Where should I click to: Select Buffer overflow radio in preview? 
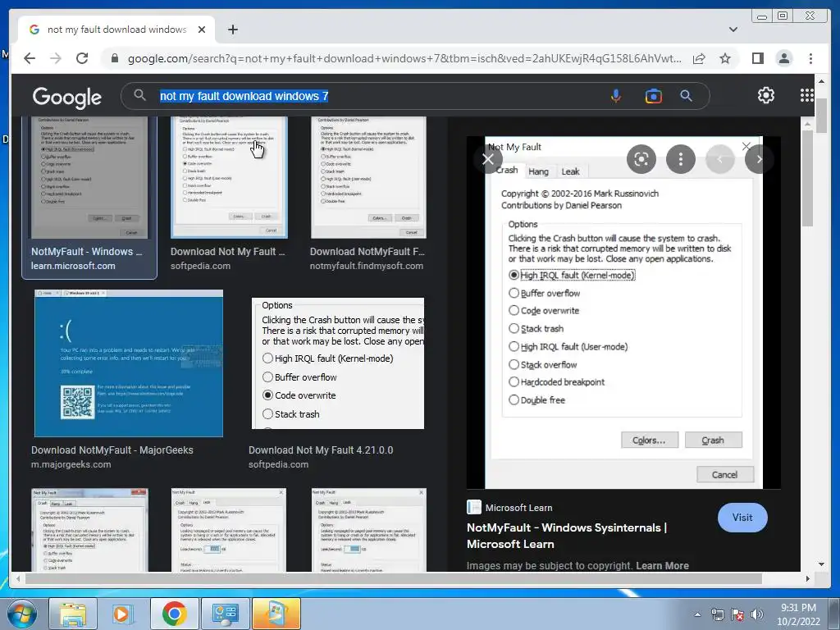click(514, 293)
